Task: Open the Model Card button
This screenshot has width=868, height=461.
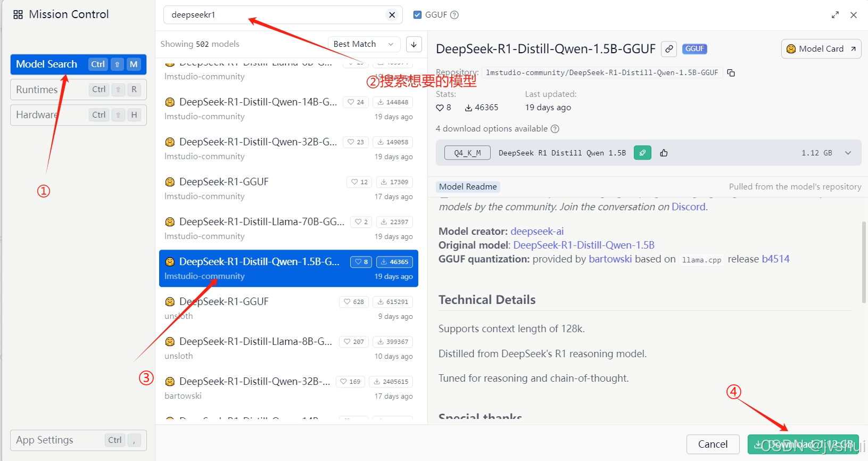Action: [821, 49]
